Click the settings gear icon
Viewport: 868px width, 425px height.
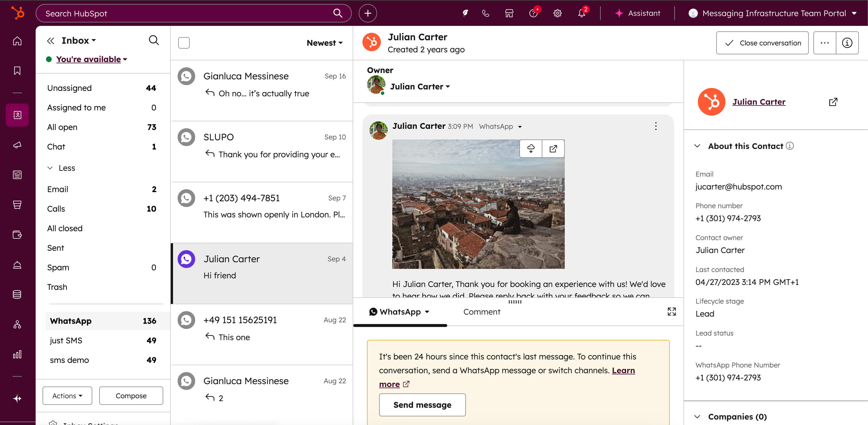coord(557,14)
